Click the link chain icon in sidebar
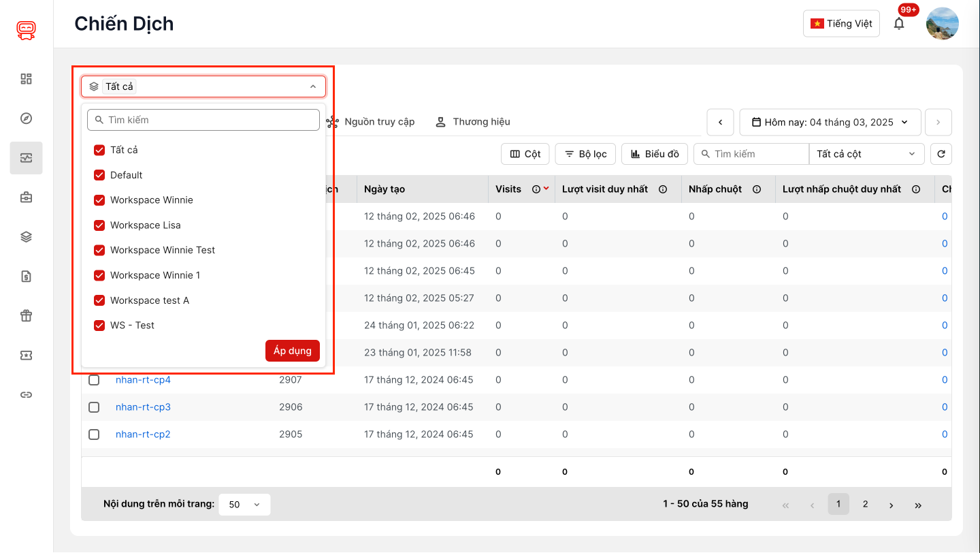980x553 pixels. (26, 395)
